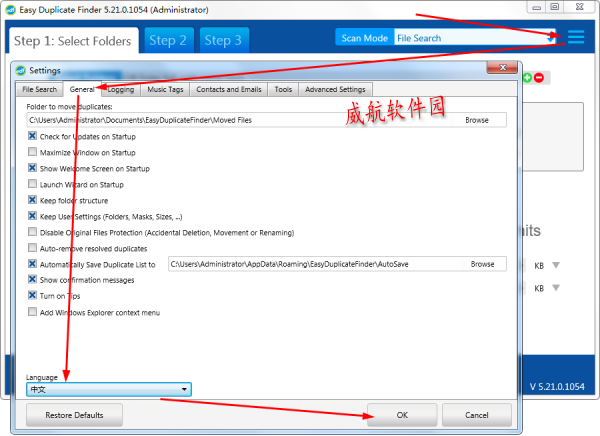Switch to the Tools tab

tap(283, 90)
